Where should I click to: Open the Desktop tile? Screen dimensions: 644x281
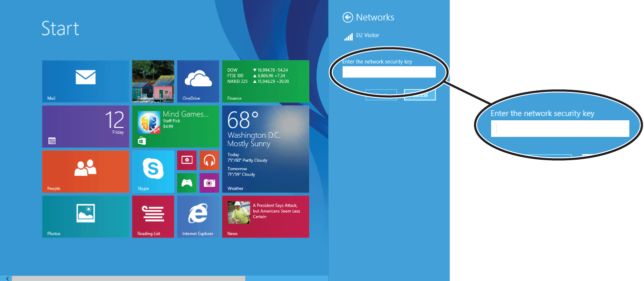(x=153, y=81)
